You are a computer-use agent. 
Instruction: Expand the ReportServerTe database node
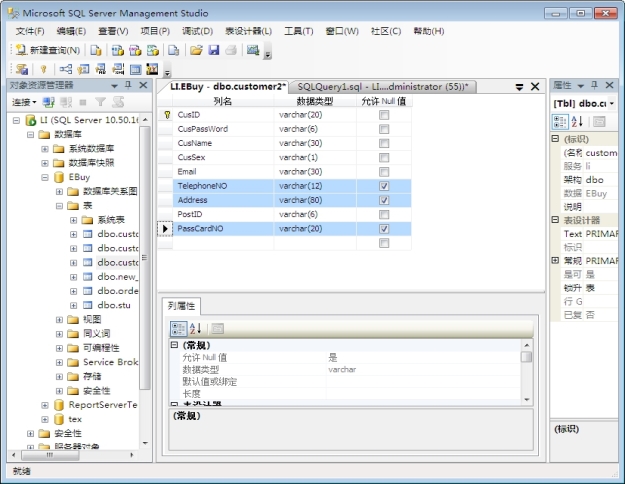45,405
